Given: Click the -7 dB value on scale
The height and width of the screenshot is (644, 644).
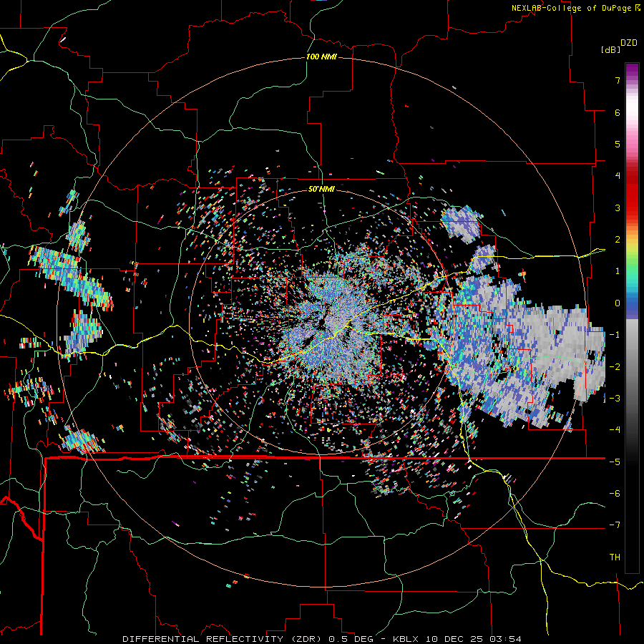Looking at the screenshot, I should pos(615,525).
